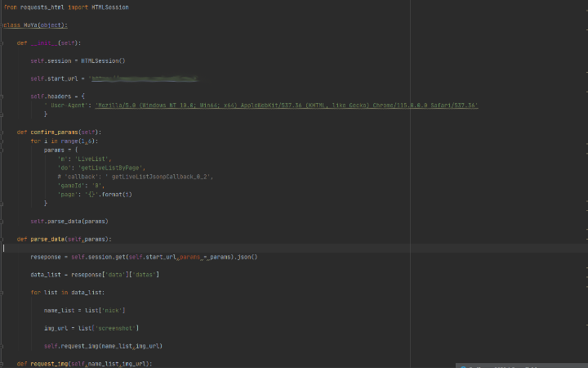Click 'requests_html' in the import line
The height and width of the screenshot is (368, 588).
click(x=42, y=7)
